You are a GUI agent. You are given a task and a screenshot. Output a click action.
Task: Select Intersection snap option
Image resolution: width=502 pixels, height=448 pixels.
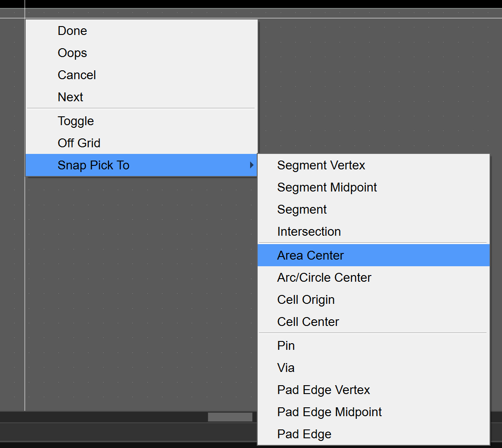coord(309,232)
